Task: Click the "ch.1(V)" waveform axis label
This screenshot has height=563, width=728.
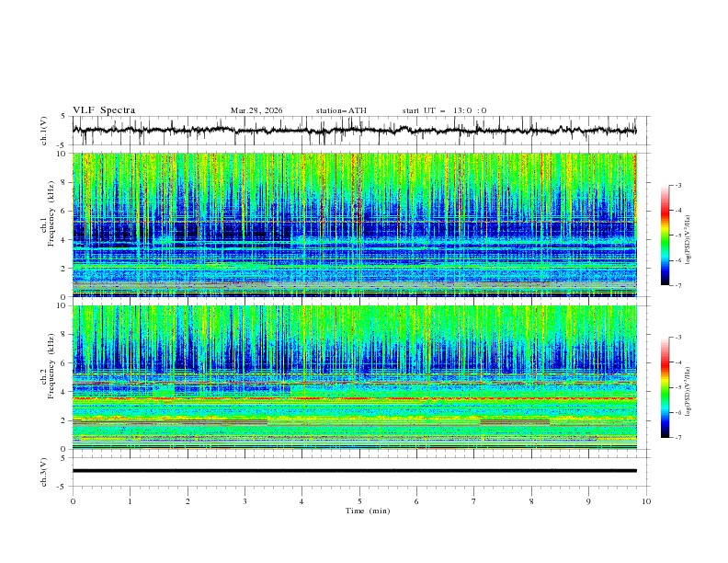Action: pos(44,131)
